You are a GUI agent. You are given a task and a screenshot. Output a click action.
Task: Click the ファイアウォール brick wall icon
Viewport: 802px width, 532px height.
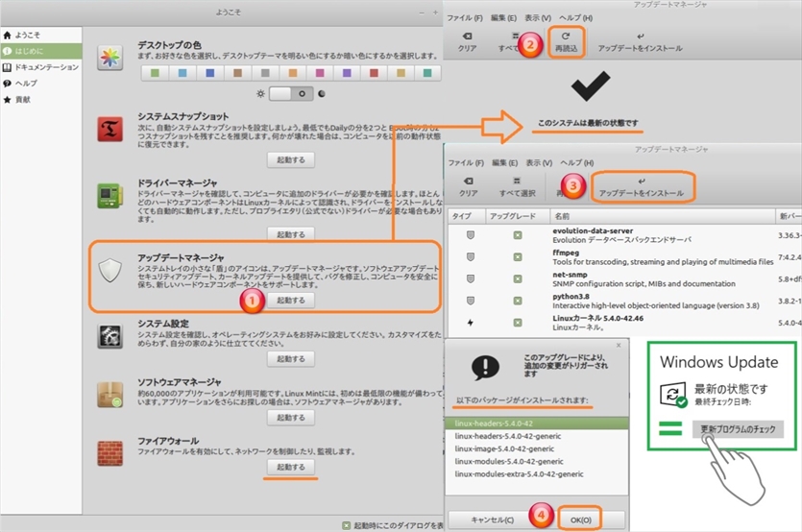(109, 453)
